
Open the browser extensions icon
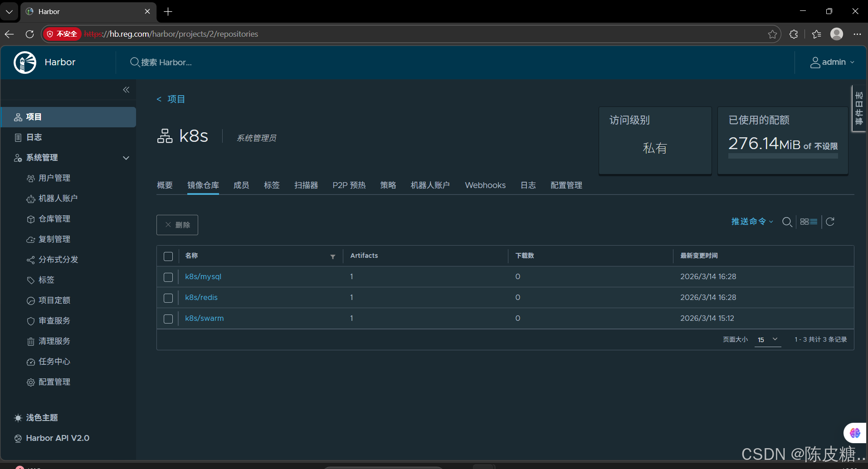click(794, 34)
